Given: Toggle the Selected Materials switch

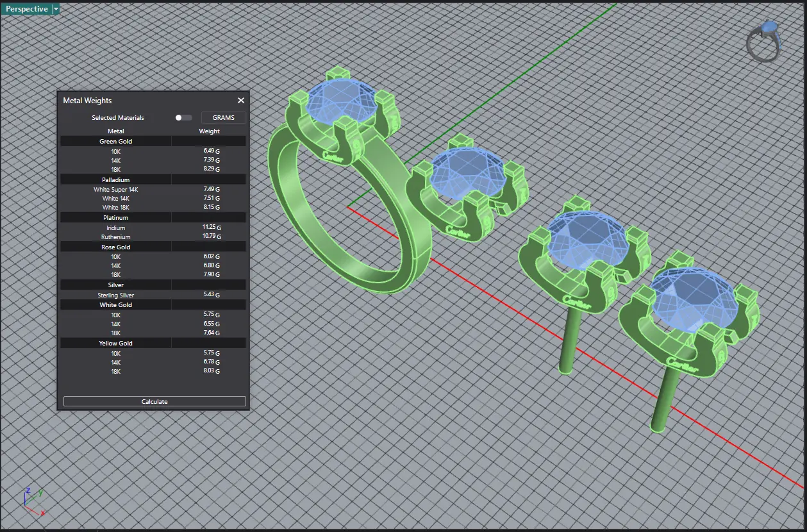Looking at the screenshot, I should click(183, 118).
